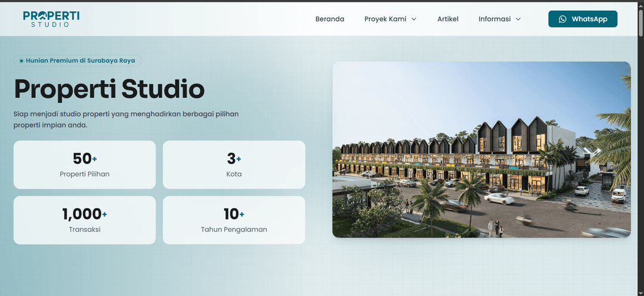Click the WhatsApp button
The width and height of the screenshot is (644, 296).
click(583, 19)
